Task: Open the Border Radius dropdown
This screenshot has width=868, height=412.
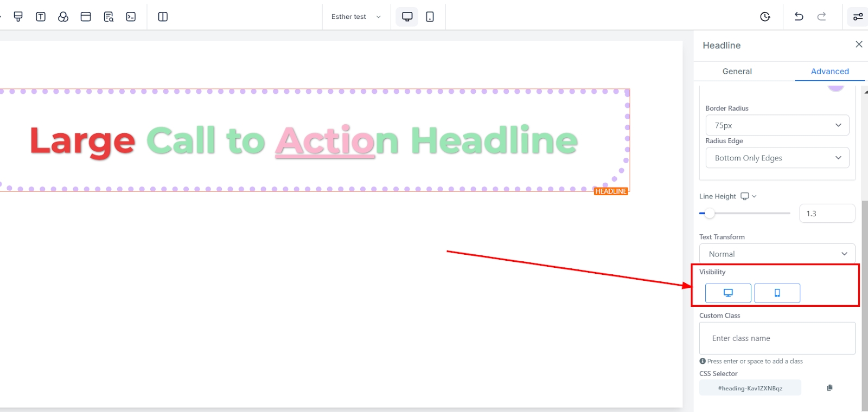Action: point(777,125)
